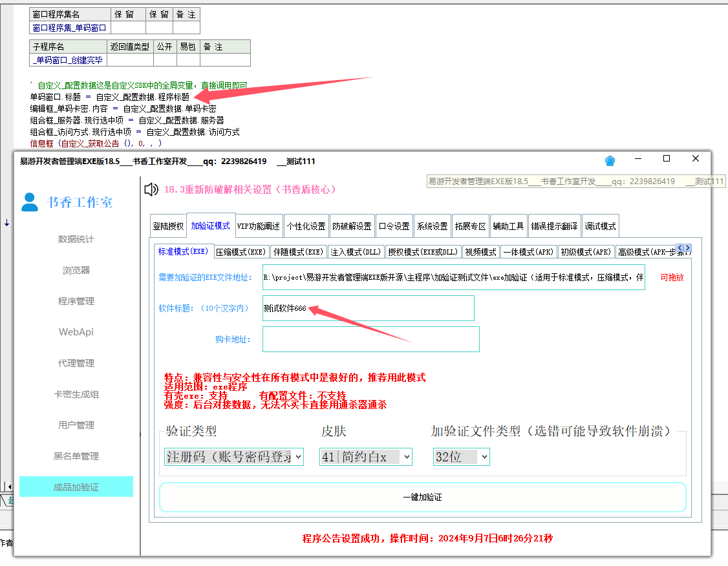Open the 验证类型 dropdown

click(233, 457)
